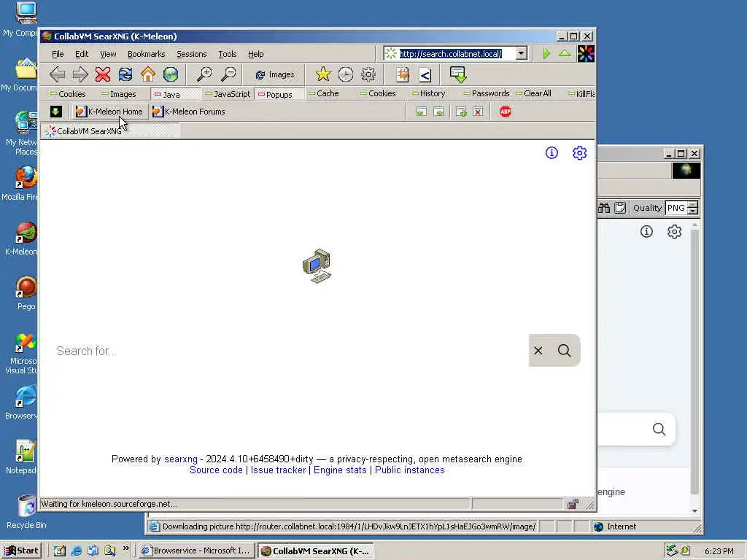Image resolution: width=747 pixels, height=560 pixels.
Task: Click the black green-arrow bookmark icon
Action: (55, 112)
